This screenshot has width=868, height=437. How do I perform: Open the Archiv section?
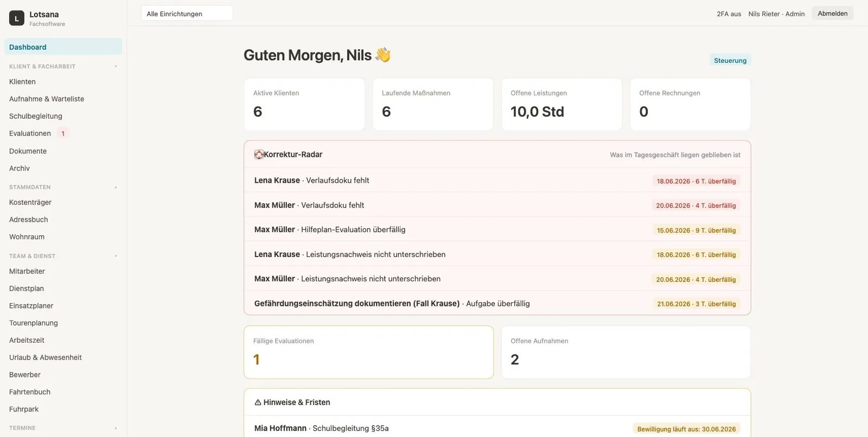coord(63,169)
